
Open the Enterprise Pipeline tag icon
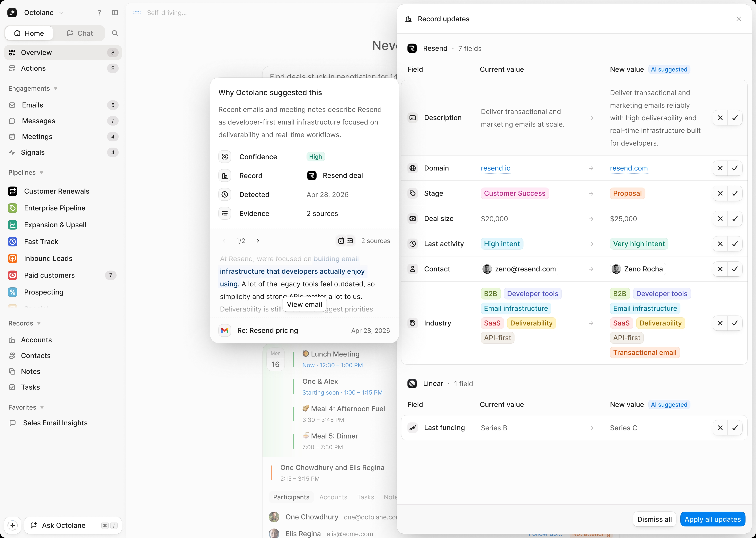coord(13,208)
